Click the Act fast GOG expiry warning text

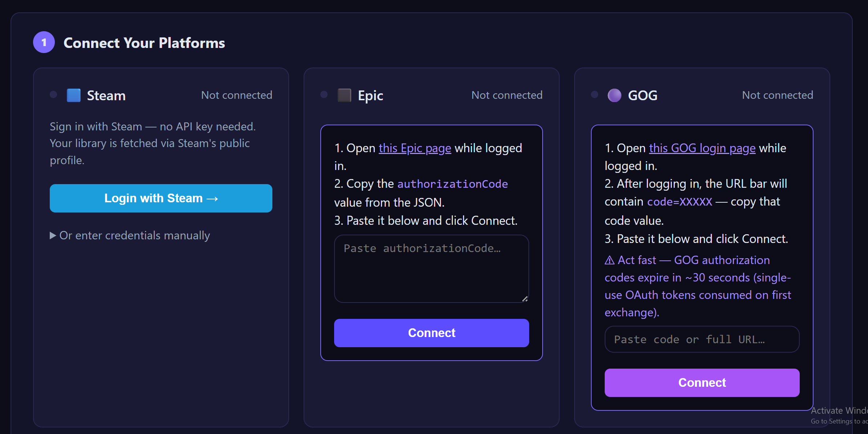698,286
